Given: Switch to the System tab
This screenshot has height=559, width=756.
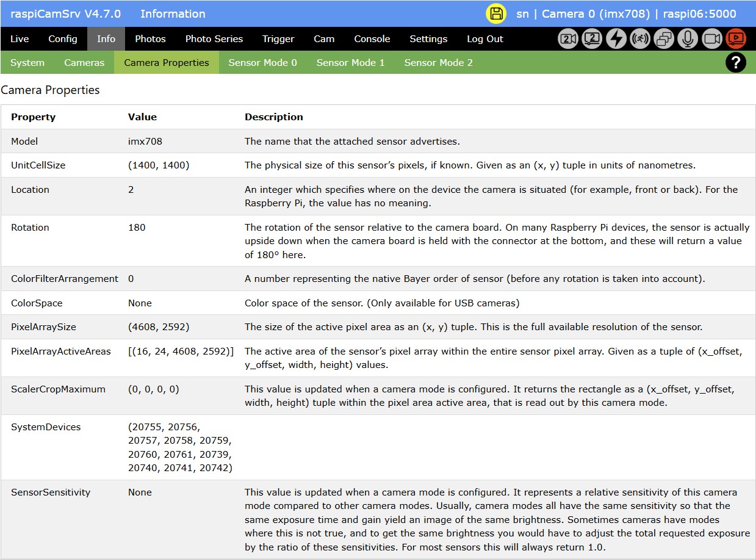Looking at the screenshot, I should pyautogui.click(x=27, y=63).
